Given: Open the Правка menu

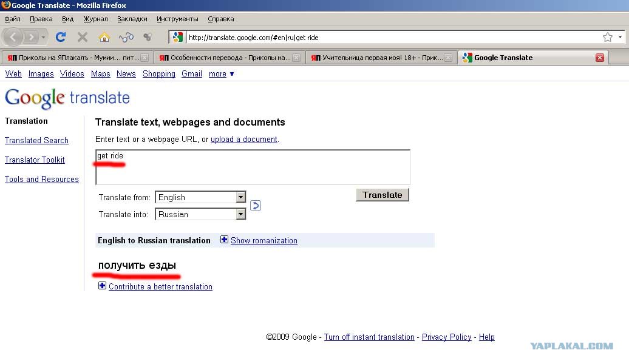Looking at the screenshot, I should coord(41,19).
